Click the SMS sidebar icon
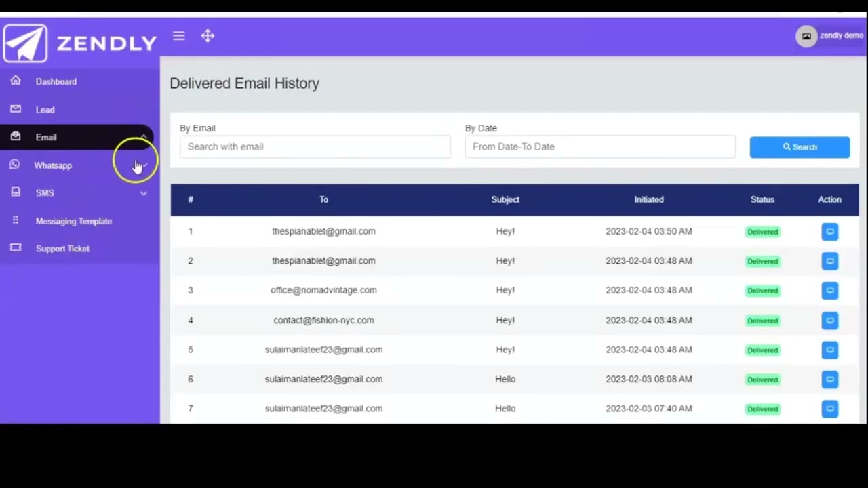 [16, 192]
